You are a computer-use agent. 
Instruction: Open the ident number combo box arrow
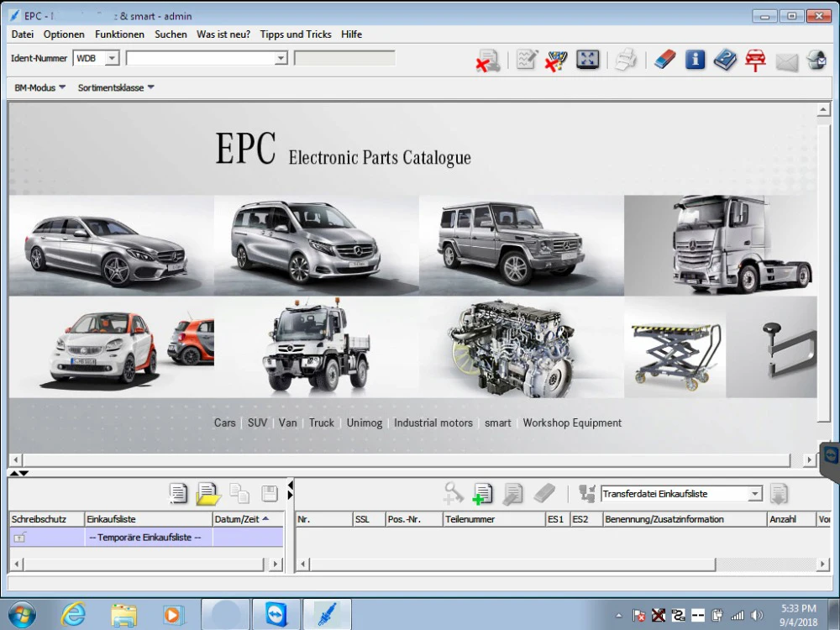coord(281,58)
